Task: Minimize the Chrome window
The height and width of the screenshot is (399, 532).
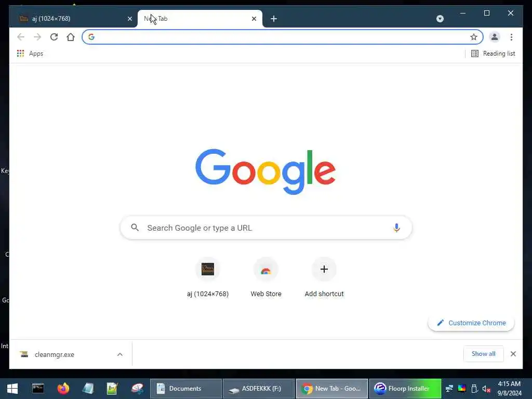Action: (x=463, y=13)
